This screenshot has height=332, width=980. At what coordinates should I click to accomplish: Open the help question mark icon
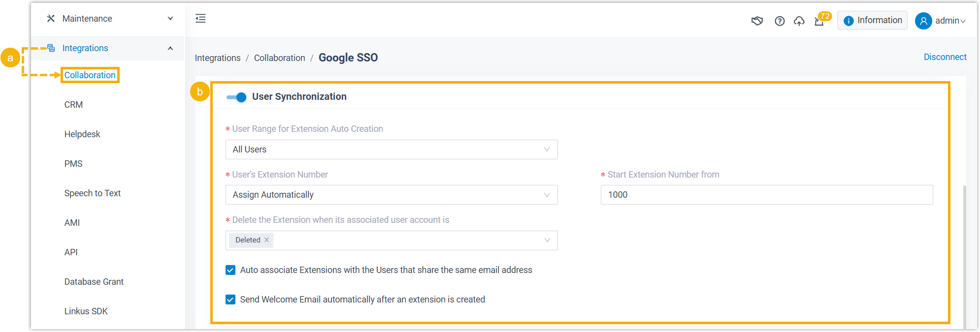[780, 21]
